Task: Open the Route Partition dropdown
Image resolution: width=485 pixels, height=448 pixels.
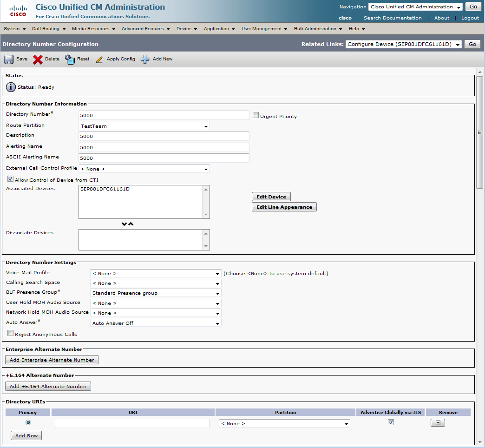Action: coord(144,126)
